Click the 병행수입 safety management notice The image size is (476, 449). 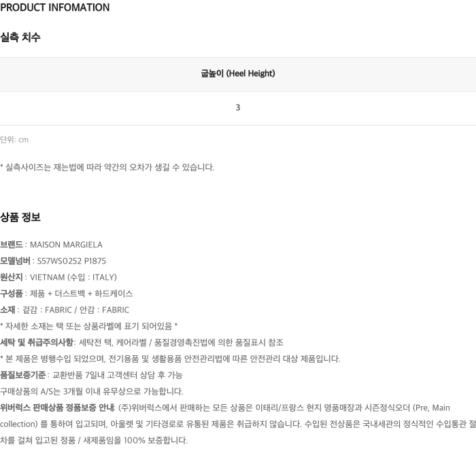[x=170, y=359]
